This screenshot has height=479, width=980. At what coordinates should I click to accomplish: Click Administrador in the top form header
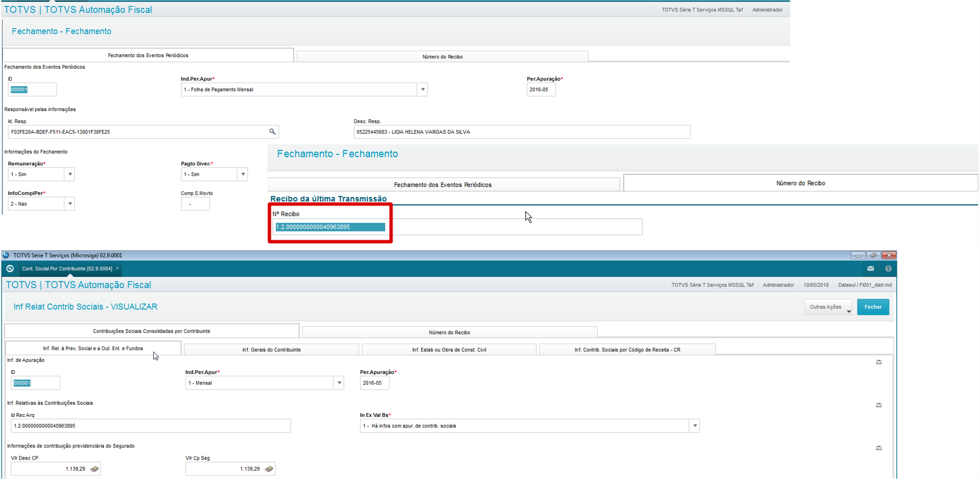click(x=767, y=10)
